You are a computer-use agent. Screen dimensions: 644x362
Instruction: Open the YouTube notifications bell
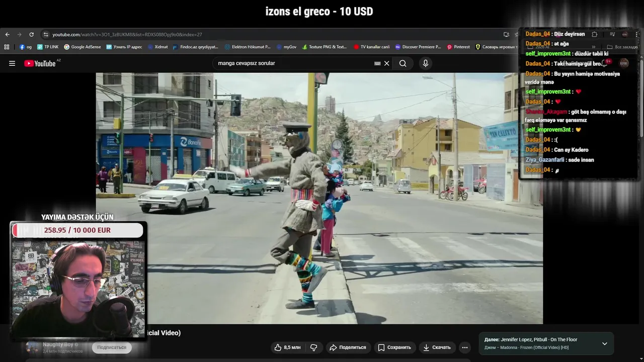click(605, 63)
